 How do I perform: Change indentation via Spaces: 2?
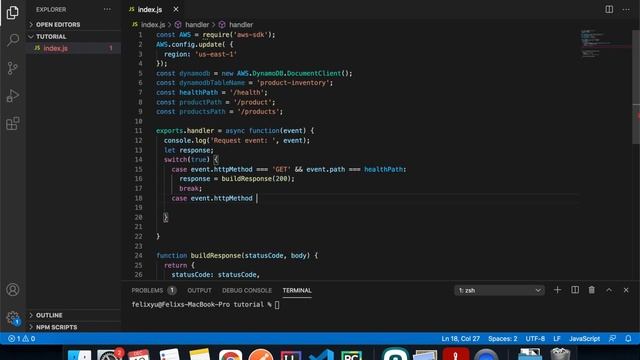click(x=502, y=338)
